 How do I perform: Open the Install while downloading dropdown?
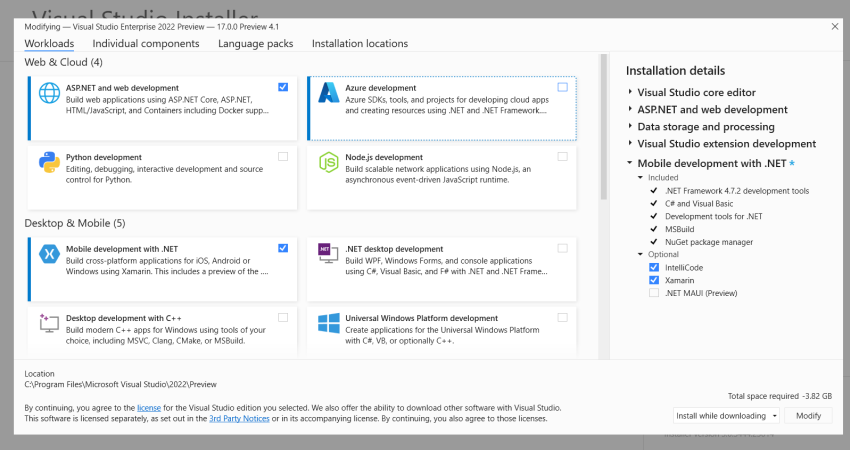[726, 416]
